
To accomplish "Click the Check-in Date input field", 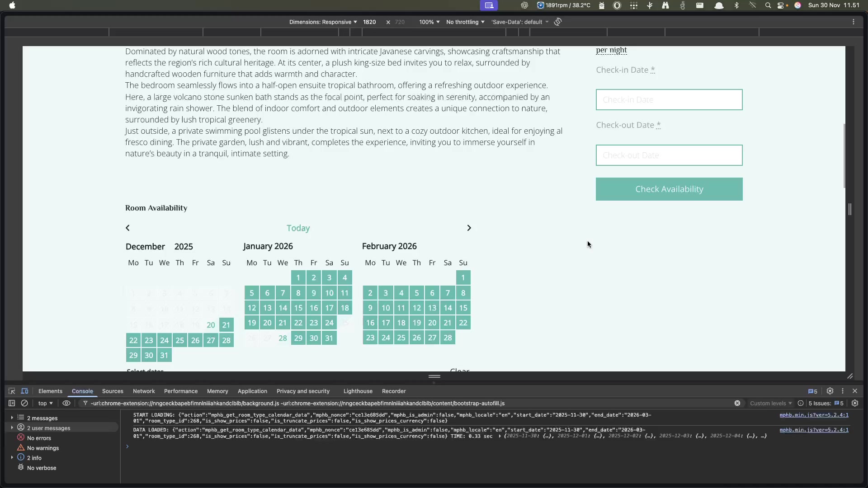I will point(669,100).
